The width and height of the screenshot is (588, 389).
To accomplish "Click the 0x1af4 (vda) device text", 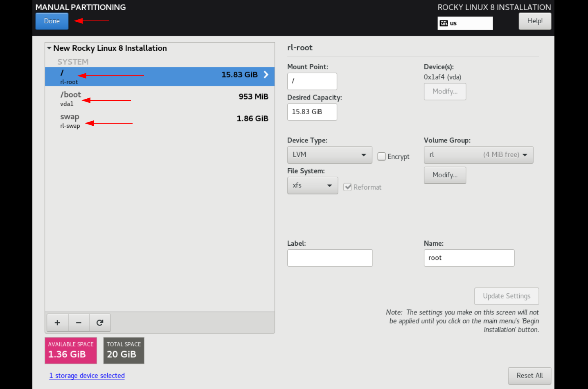I will [442, 77].
